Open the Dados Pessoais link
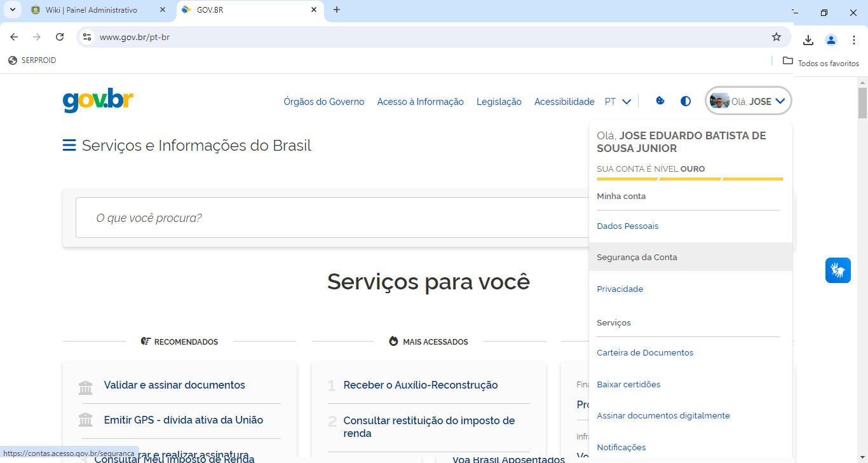Screen dimensions: 868x463 point(627,226)
